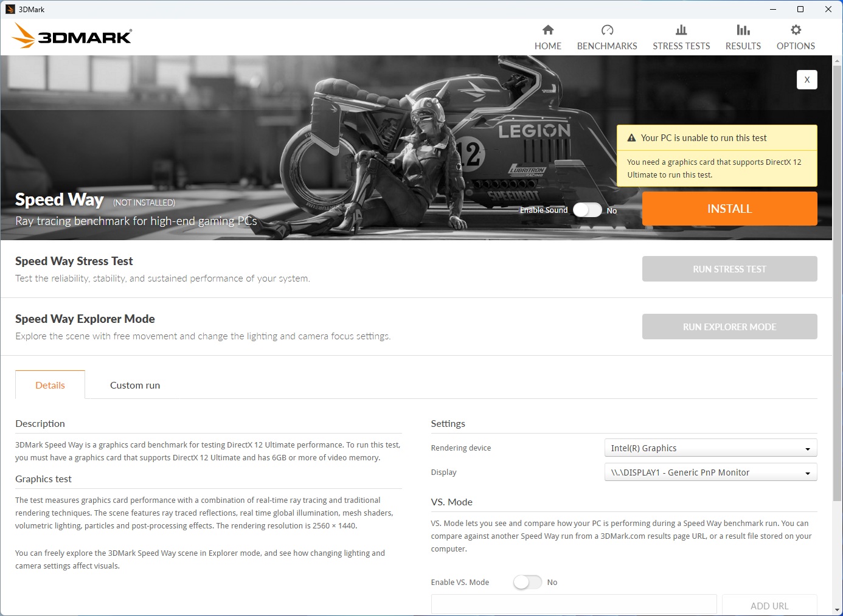This screenshot has height=616, width=843.
Task: Click the RUN EXPLORER MODE button
Action: click(730, 327)
